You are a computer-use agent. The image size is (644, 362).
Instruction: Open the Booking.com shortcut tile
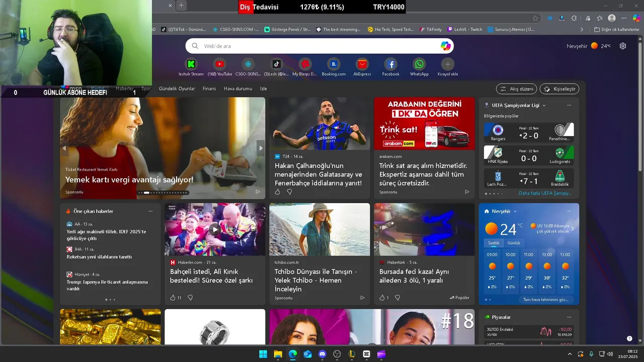coord(334,67)
